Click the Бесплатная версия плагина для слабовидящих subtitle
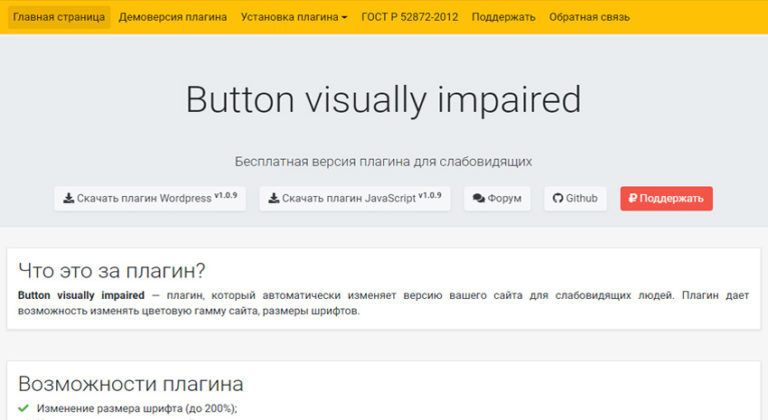Image resolution: width=768 pixels, height=420 pixels. pos(384,161)
